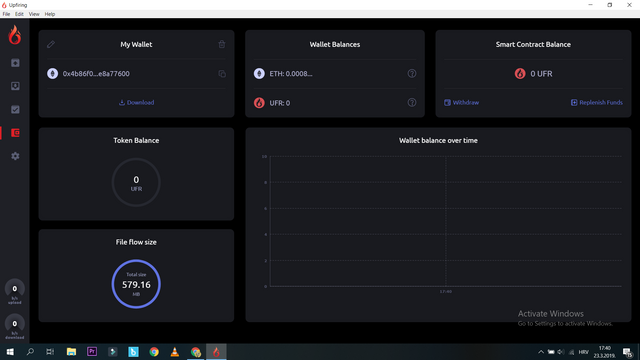This screenshot has height=360, width=640.
Task: Click the 0 UFR smart contract value
Action: [x=541, y=74]
